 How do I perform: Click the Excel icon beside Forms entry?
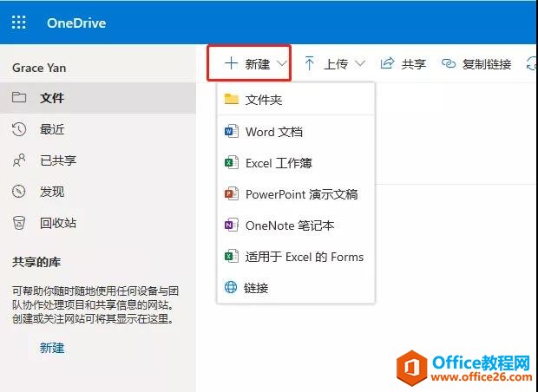(232, 256)
